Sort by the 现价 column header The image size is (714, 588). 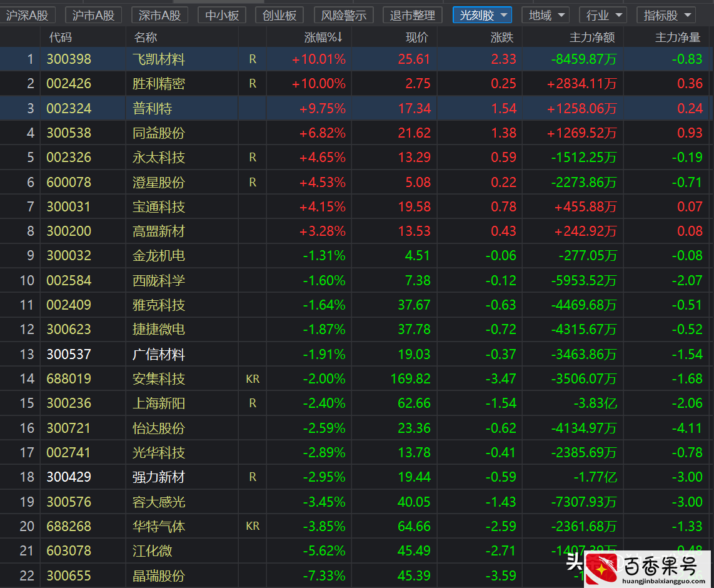click(x=416, y=37)
